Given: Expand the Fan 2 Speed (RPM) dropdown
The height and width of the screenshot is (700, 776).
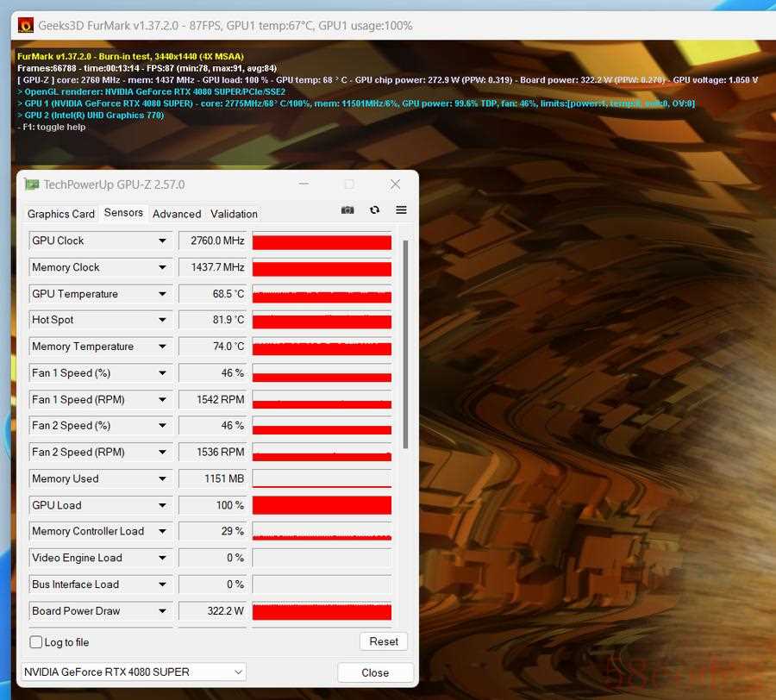Looking at the screenshot, I should [x=162, y=453].
